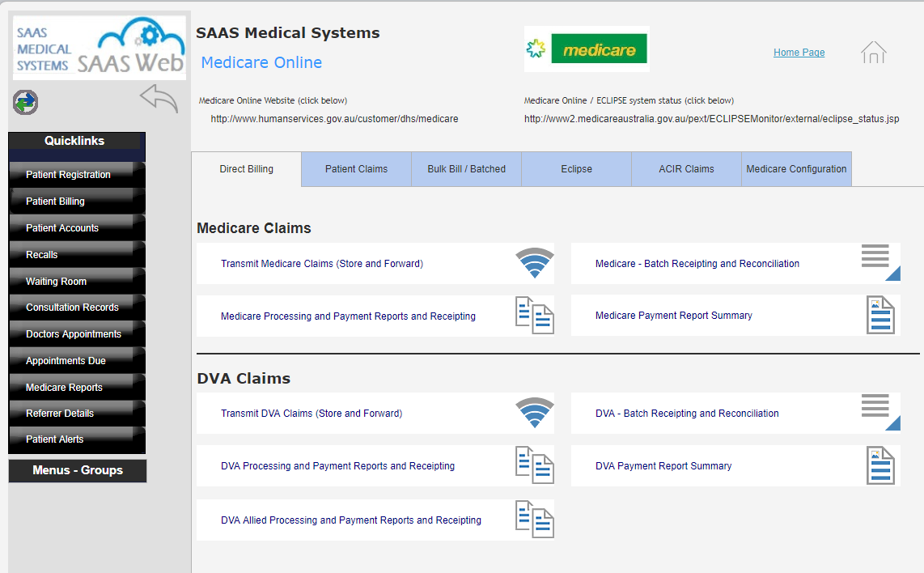Open Medicare Processing and Payment Reports and Receipting
The width and height of the screenshot is (924, 573).
348,316
